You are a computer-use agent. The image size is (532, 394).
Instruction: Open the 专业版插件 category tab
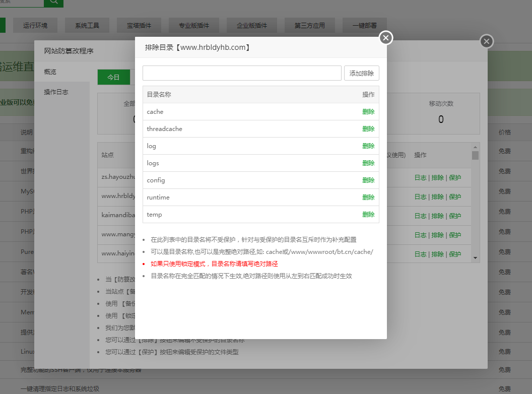point(194,26)
